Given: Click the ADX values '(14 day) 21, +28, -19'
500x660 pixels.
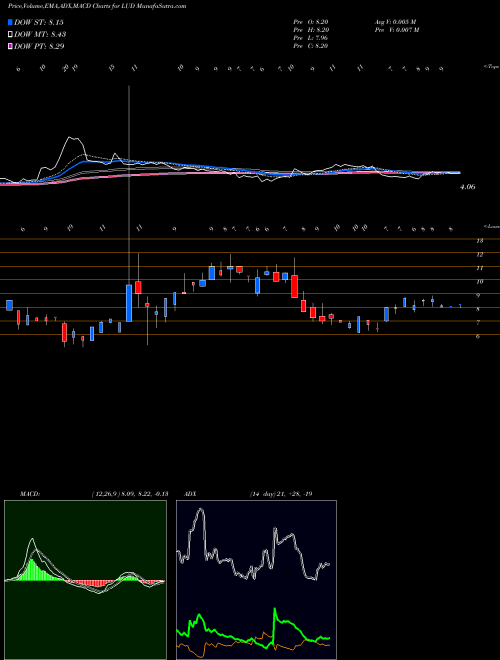Looking at the screenshot, I should tap(281, 494).
